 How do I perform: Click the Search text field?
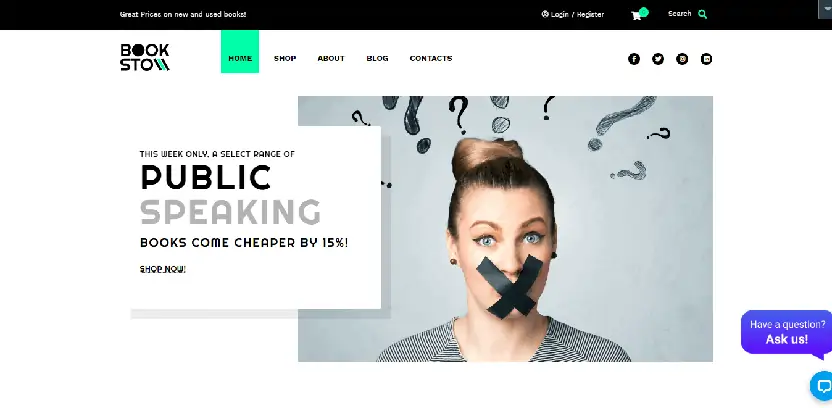pos(680,14)
